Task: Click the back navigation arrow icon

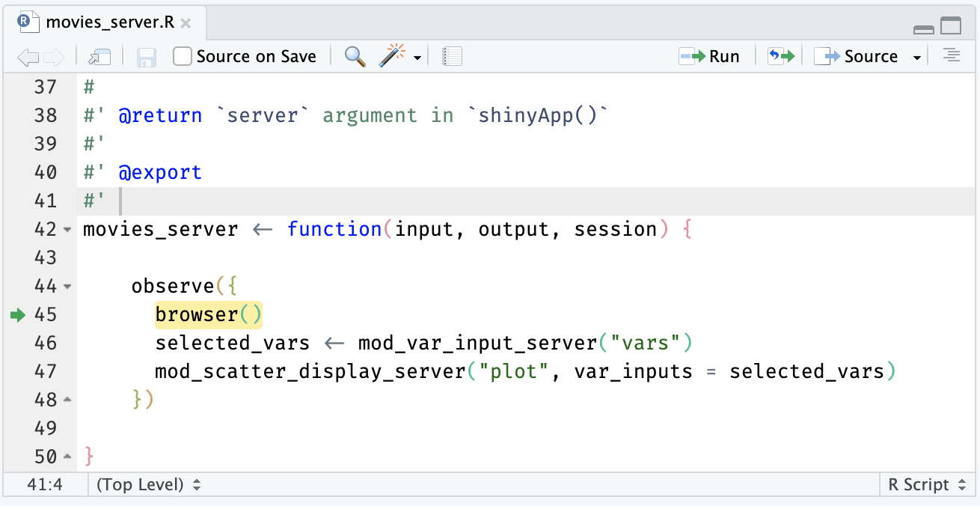Action: click(27, 57)
